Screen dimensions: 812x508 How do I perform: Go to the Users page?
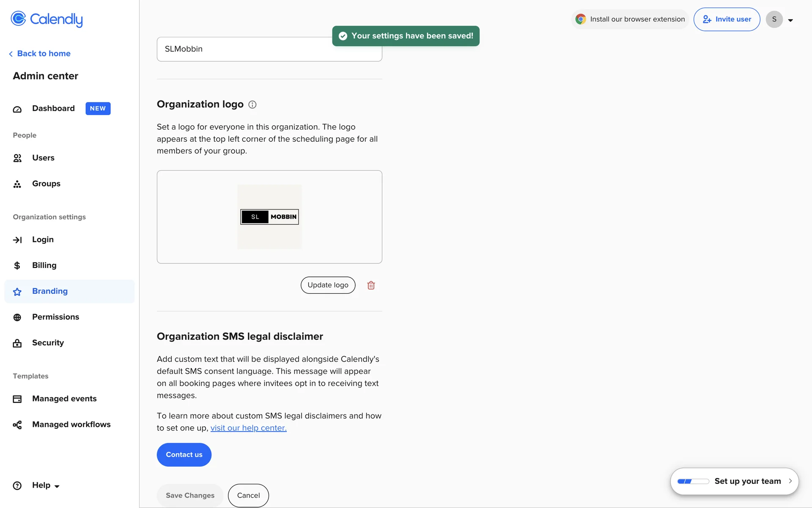pyautogui.click(x=43, y=158)
